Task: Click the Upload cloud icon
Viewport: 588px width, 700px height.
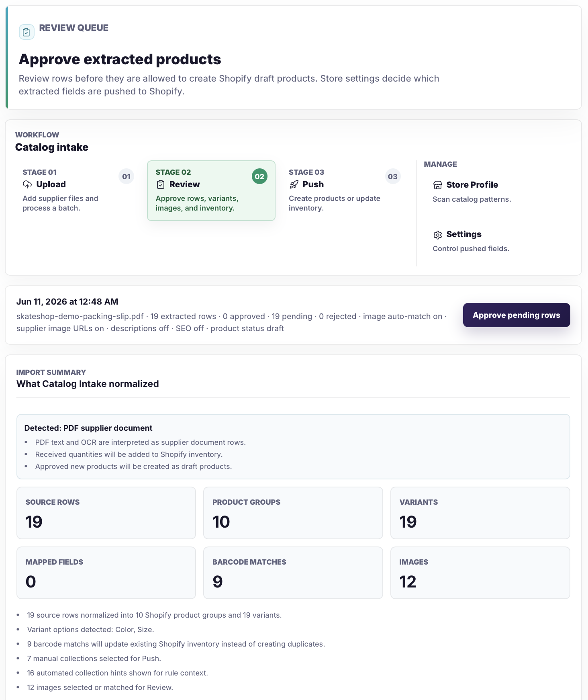Action: click(x=27, y=184)
